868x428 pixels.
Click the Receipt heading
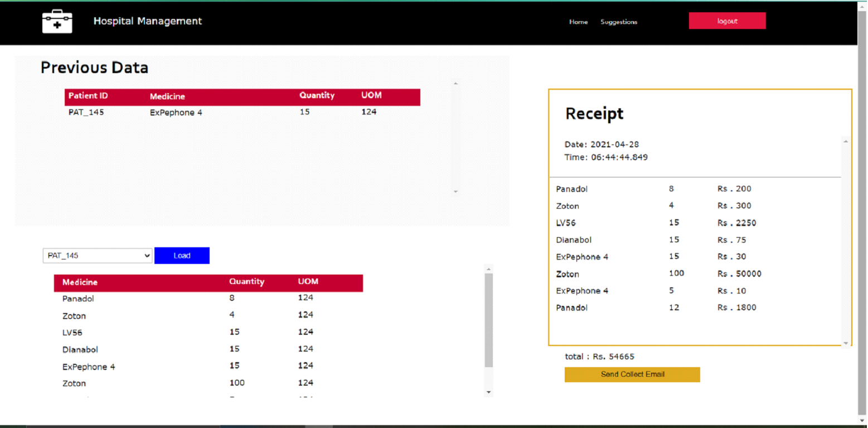pos(594,113)
